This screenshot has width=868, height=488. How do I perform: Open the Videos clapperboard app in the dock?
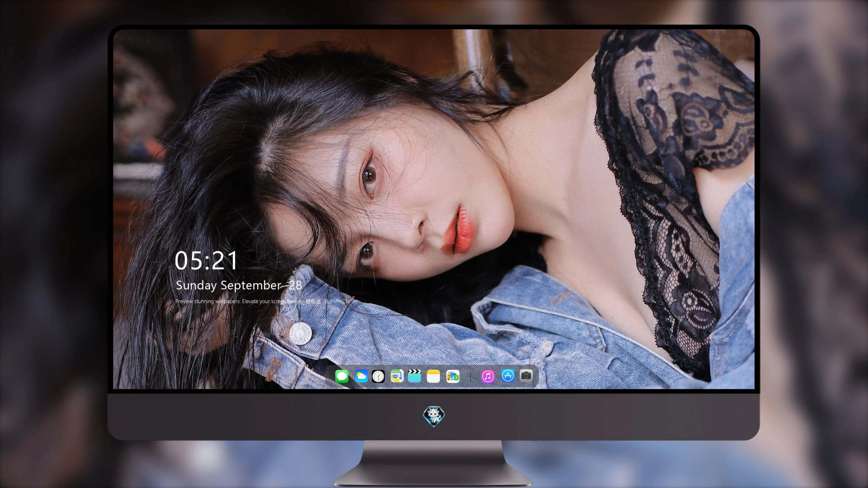tap(415, 376)
